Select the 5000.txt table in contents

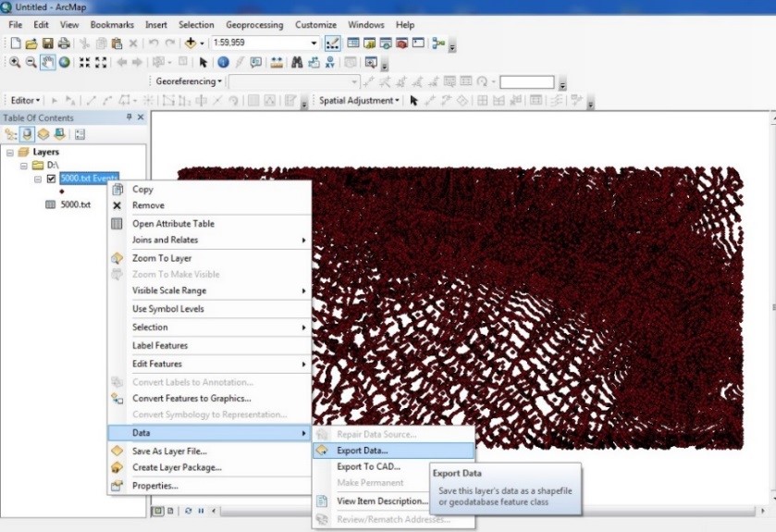[x=75, y=204]
